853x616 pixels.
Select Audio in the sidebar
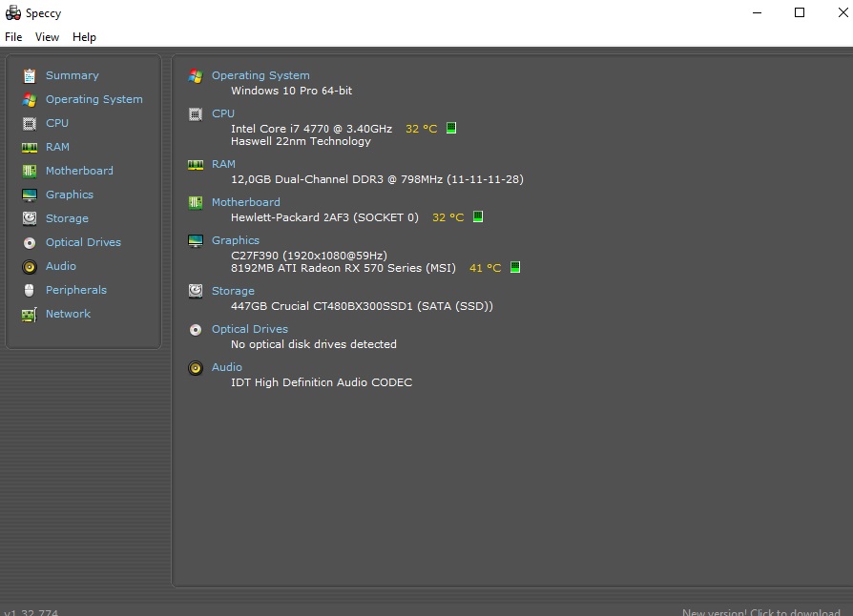pyautogui.click(x=61, y=266)
